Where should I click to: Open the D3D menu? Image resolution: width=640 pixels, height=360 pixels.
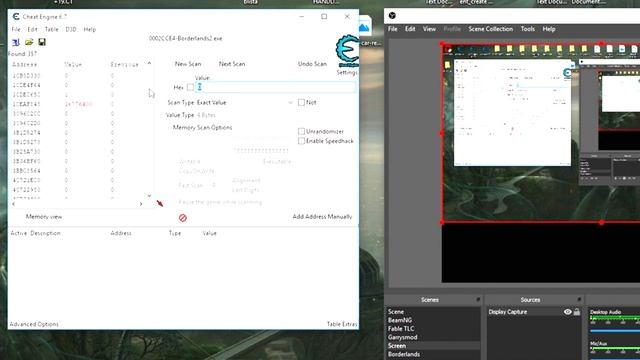[x=71, y=29]
